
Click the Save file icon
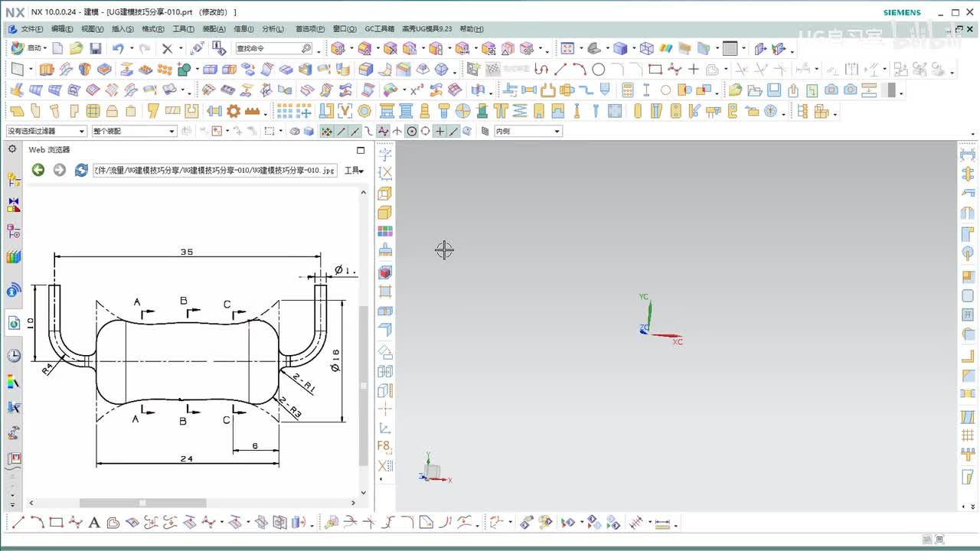coord(96,48)
